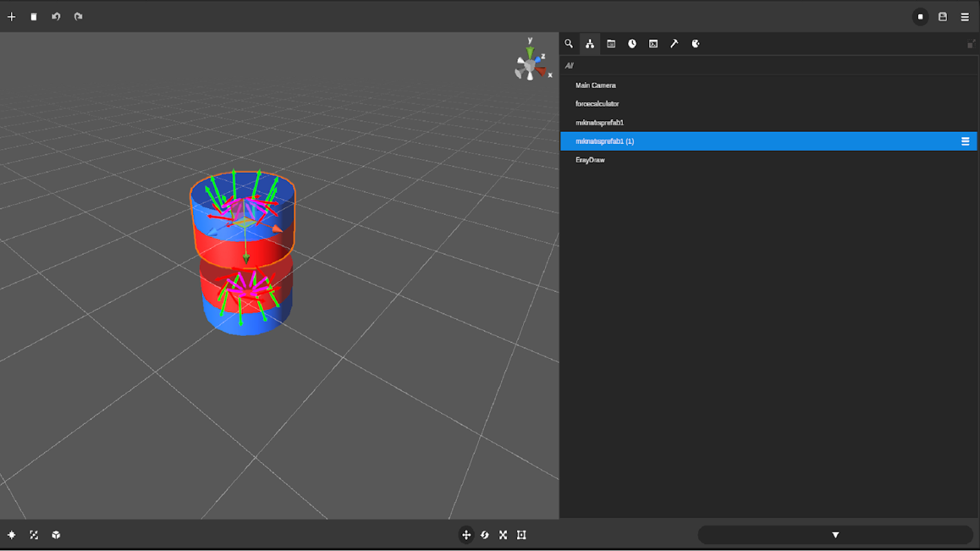Expand the bottom panel dropdown arrow
The width and height of the screenshot is (980, 551).
pyautogui.click(x=835, y=535)
